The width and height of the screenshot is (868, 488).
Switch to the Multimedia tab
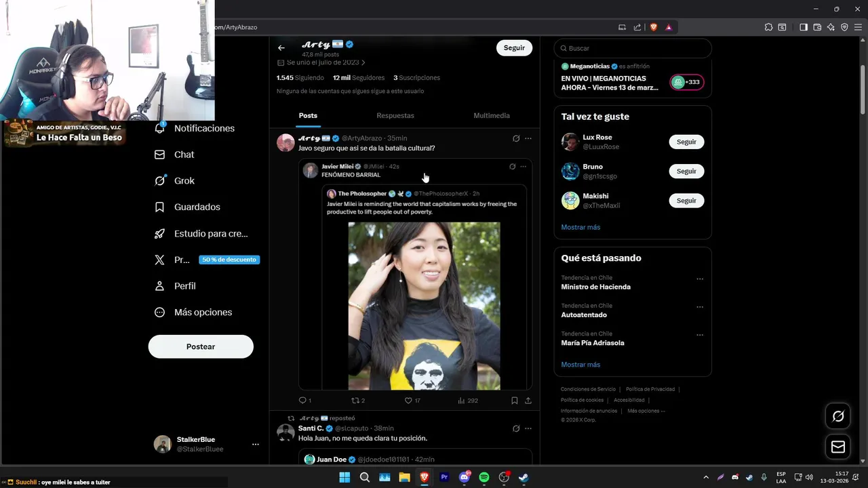492,116
